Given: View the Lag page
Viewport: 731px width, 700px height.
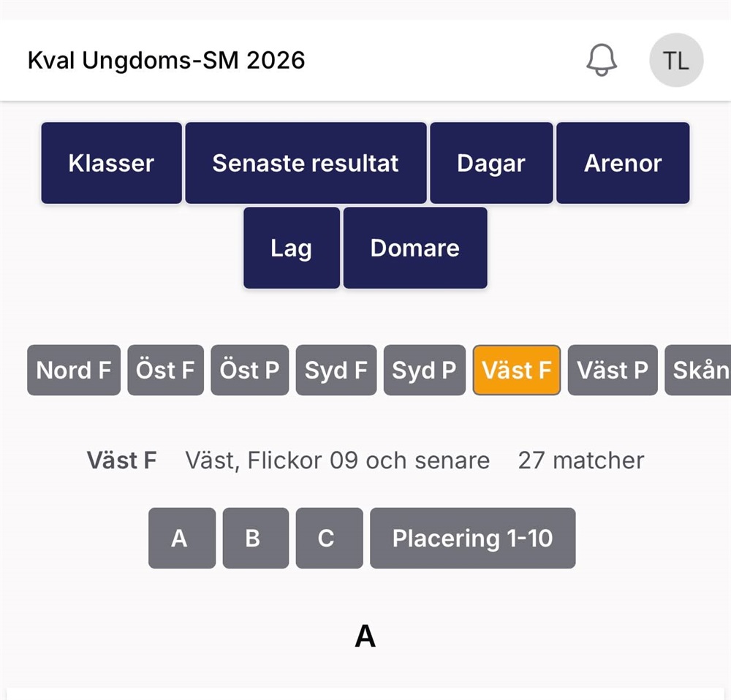Looking at the screenshot, I should [x=292, y=248].
